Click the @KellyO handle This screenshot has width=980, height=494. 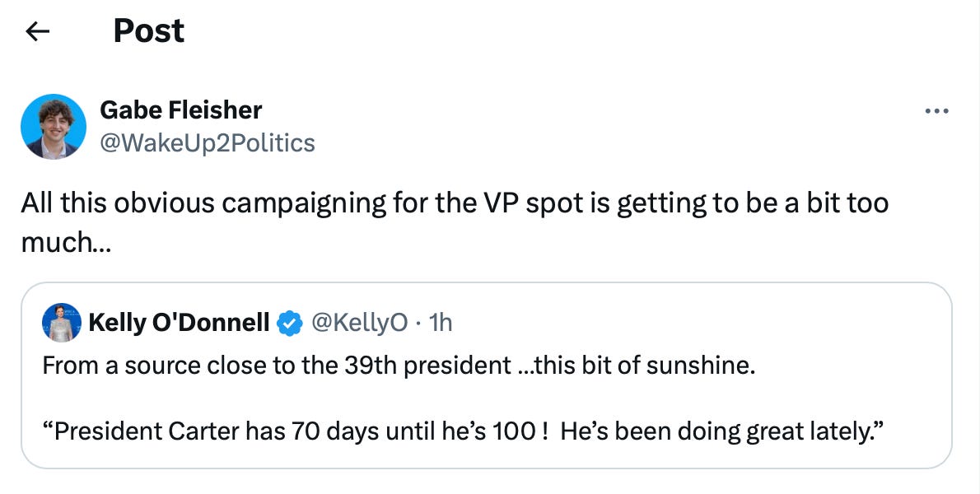point(358,323)
